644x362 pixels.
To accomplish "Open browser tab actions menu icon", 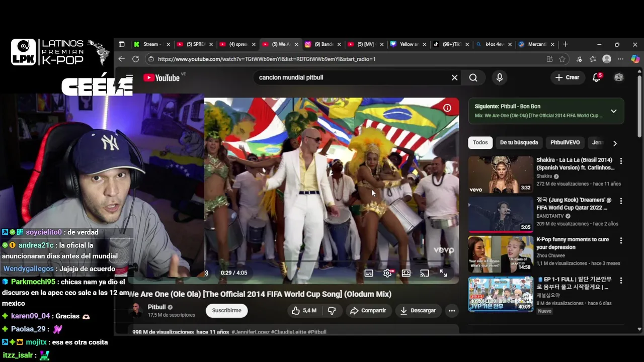I will coord(121,44).
